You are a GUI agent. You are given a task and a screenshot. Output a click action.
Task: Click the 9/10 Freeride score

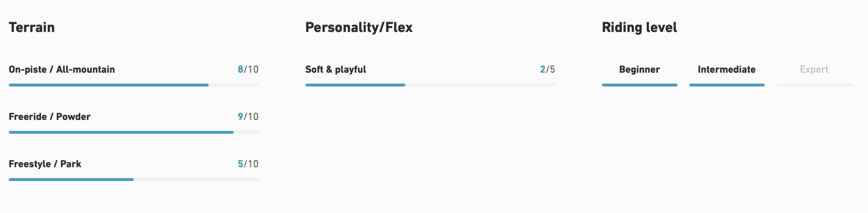click(x=248, y=117)
